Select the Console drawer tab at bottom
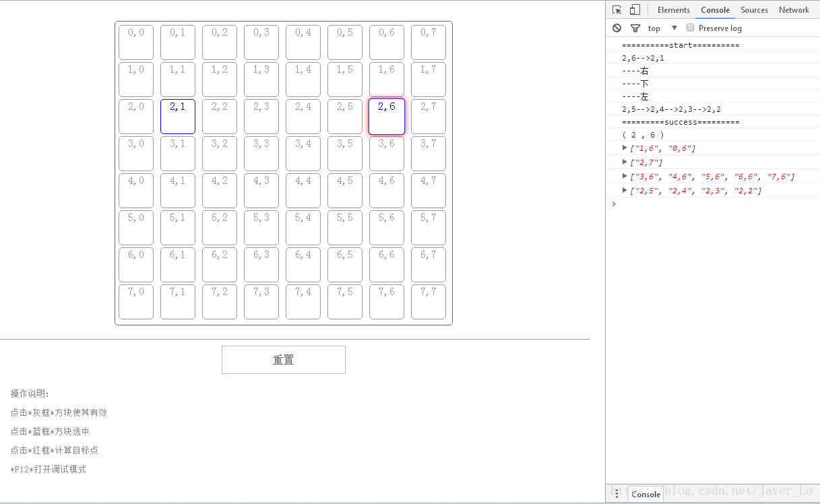820x504 pixels. 645,494
